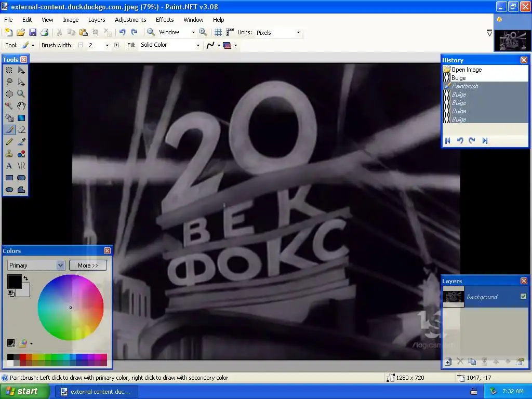532x399 pixels.
Task: Click the external-content taskbar button
Action: pos(96,392)
